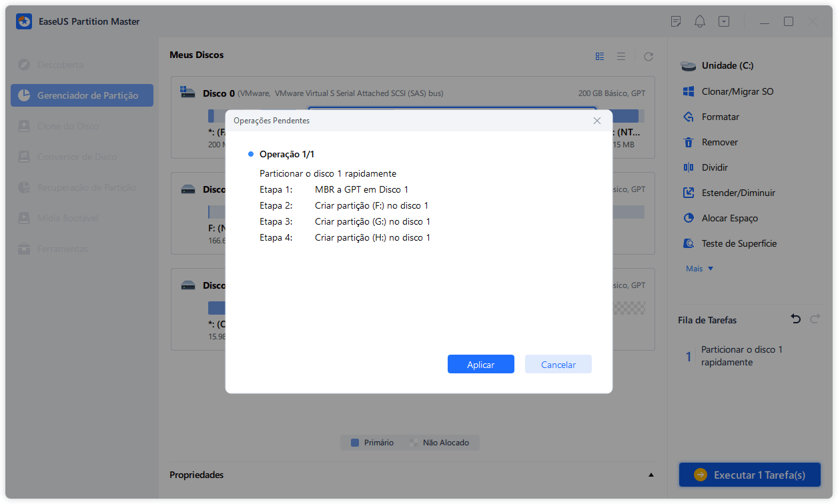Open Gerenciador de Partição section
Image resolution: width=838 pixels, height=504 pixels.
click(82, 95)
